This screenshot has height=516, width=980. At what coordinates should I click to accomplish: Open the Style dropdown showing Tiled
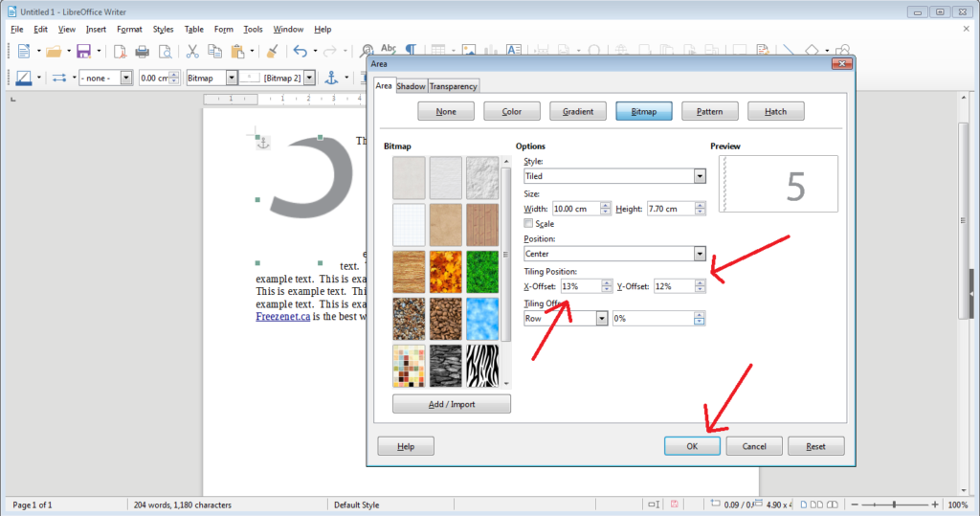pyautogui.click(x=699, y=176)
